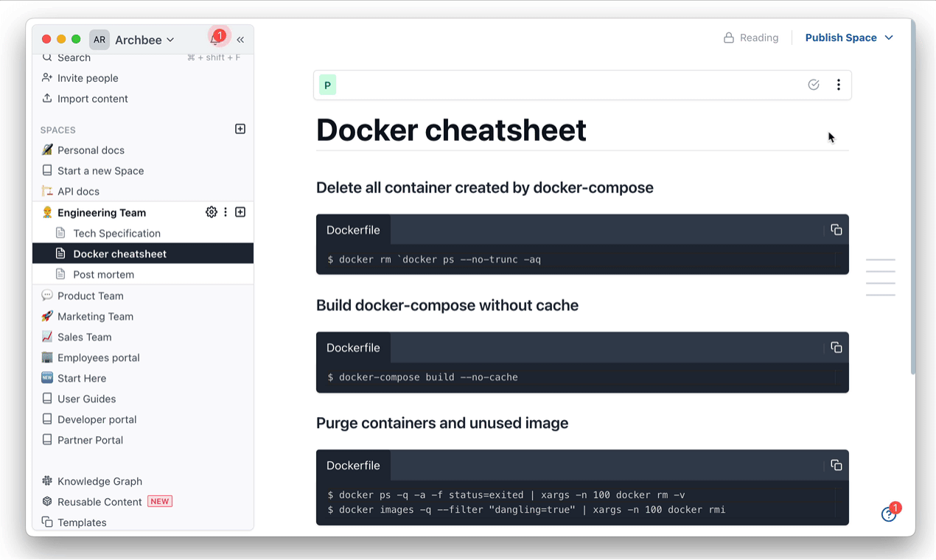Screen dimensions: 936x560
Task: Click the NEW badge on Reusable Content
Action: pyautogui.click(x=160, y=502)
